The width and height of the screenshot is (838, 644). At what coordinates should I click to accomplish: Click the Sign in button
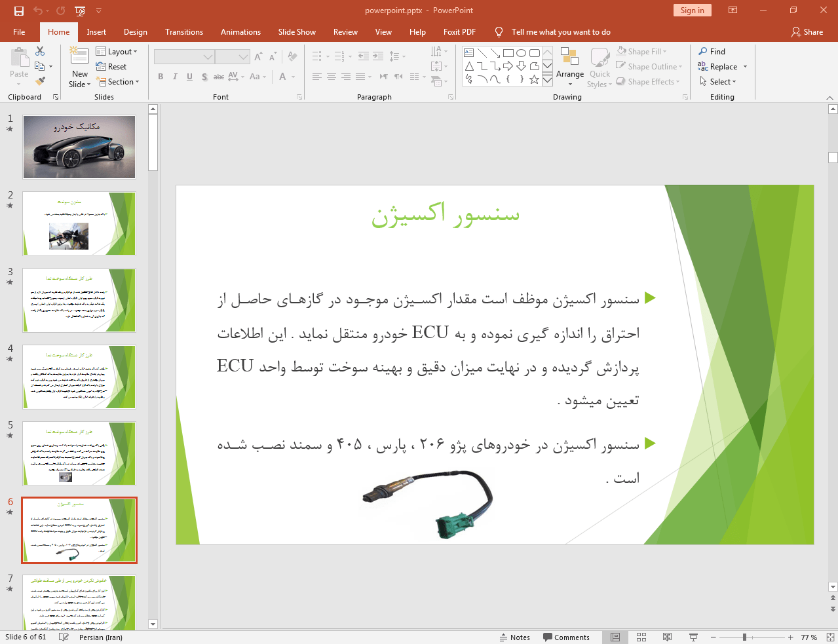pyautogui.click(x=692, y=10)
